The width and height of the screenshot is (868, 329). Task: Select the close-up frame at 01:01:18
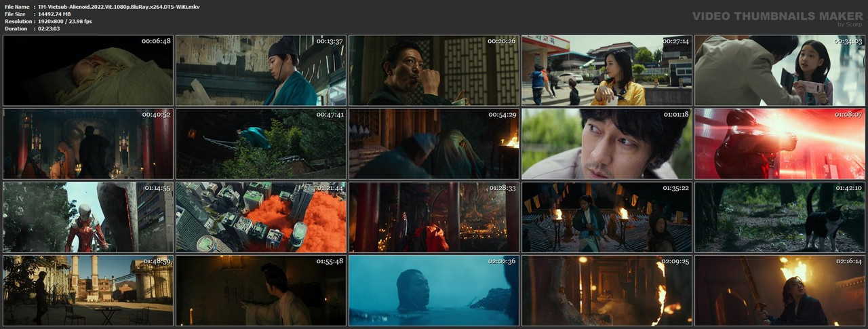[x=607, y=144]
